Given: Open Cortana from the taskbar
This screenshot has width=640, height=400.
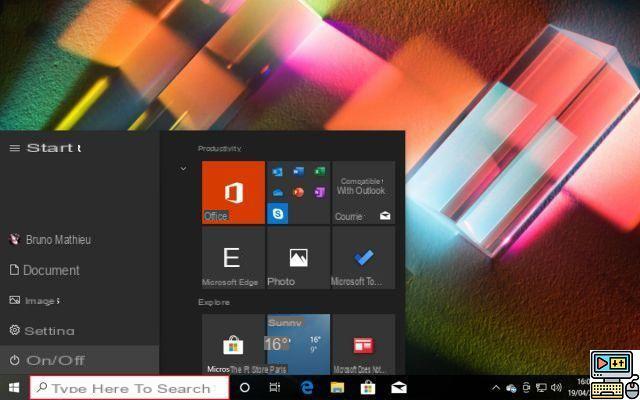Looking at the screenshot, I should click(x=245, y=388).
